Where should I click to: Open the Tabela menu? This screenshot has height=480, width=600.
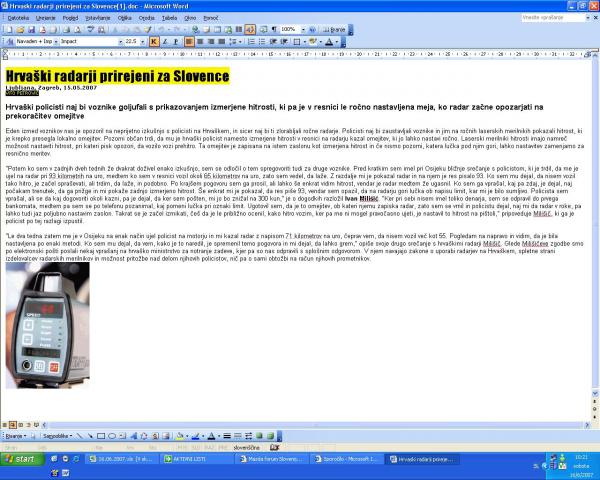coord(170,18)
